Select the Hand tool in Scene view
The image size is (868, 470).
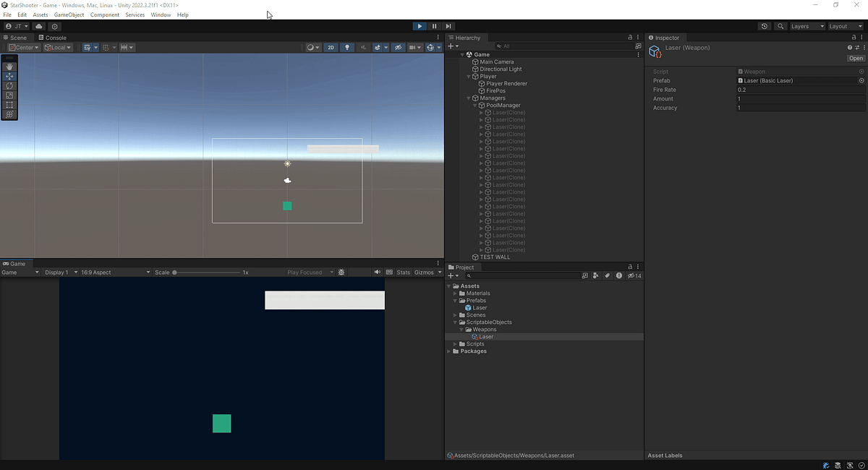coord(9,67)
